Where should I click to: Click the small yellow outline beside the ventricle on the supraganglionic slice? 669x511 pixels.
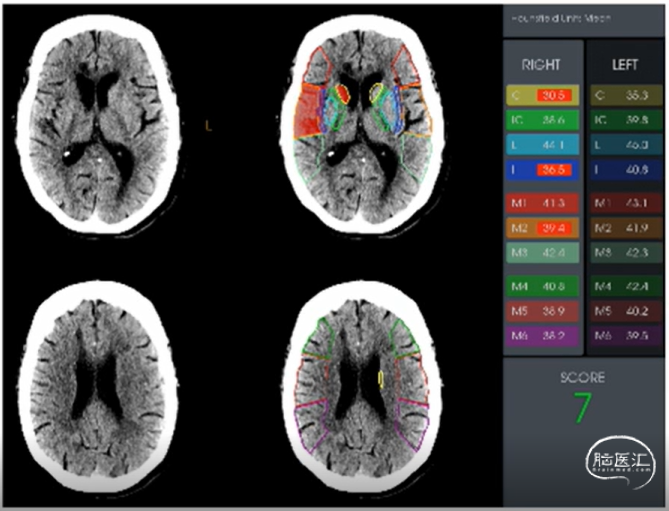381,379
